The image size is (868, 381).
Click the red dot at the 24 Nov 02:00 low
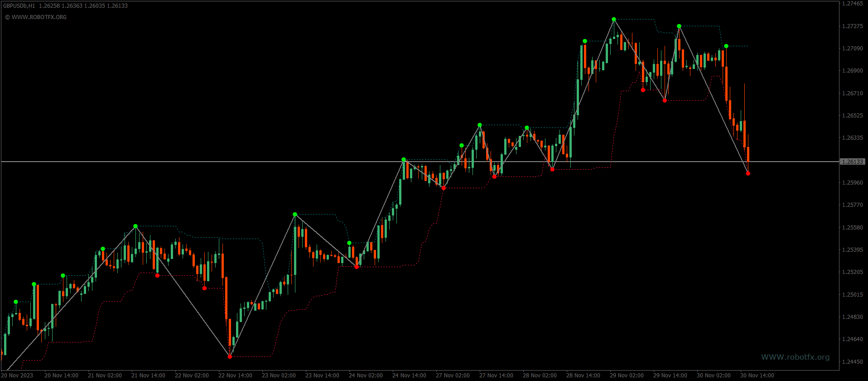(x=357, y=267)
